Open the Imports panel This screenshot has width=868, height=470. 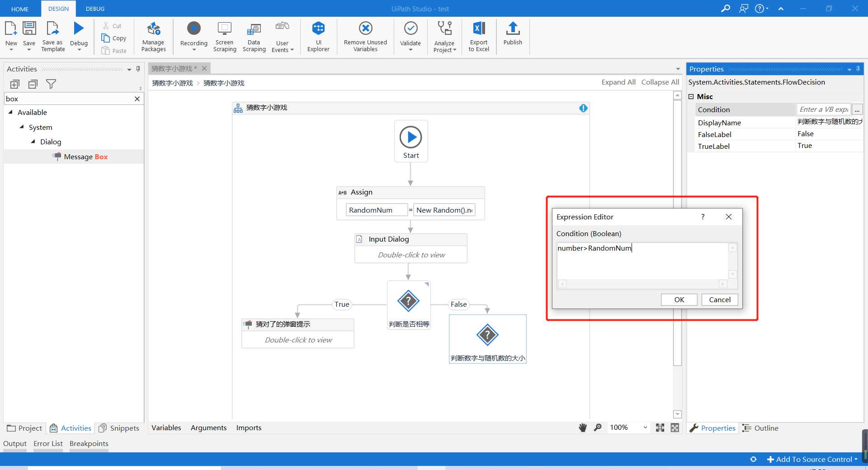[249, 427]
